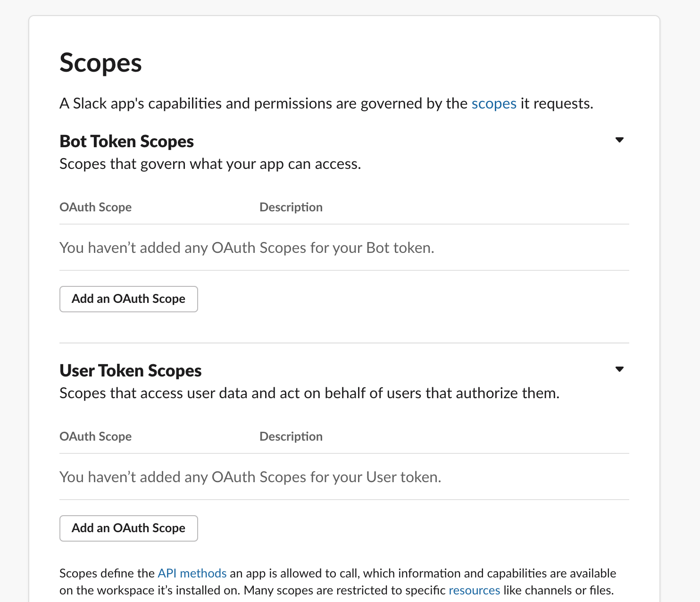The height and width of the screenshot is (602, 700).
Task: Add an OAuth Scope for User token
Action: (128, 528)
